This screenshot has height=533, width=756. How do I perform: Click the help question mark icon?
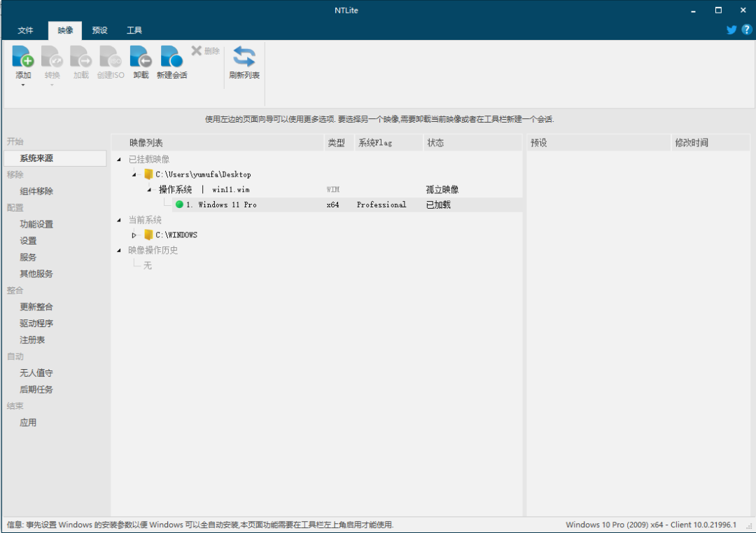[x=746, y=29]
